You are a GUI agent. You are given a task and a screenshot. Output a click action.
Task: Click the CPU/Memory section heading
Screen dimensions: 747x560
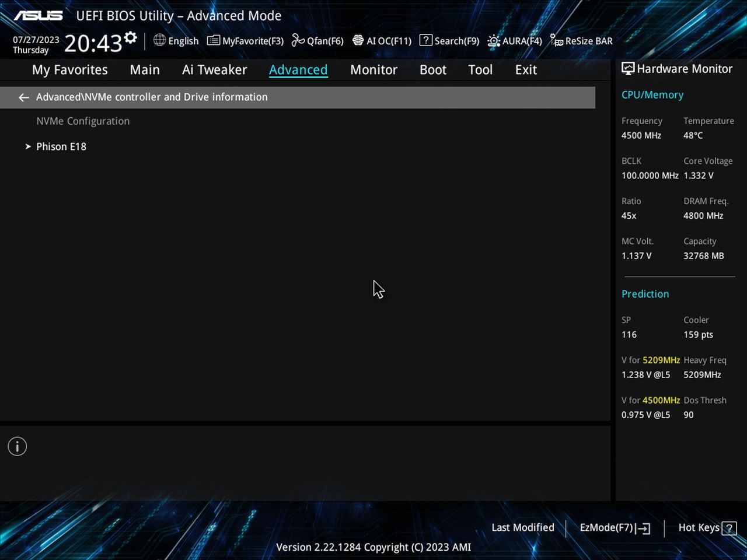[652, 94]
